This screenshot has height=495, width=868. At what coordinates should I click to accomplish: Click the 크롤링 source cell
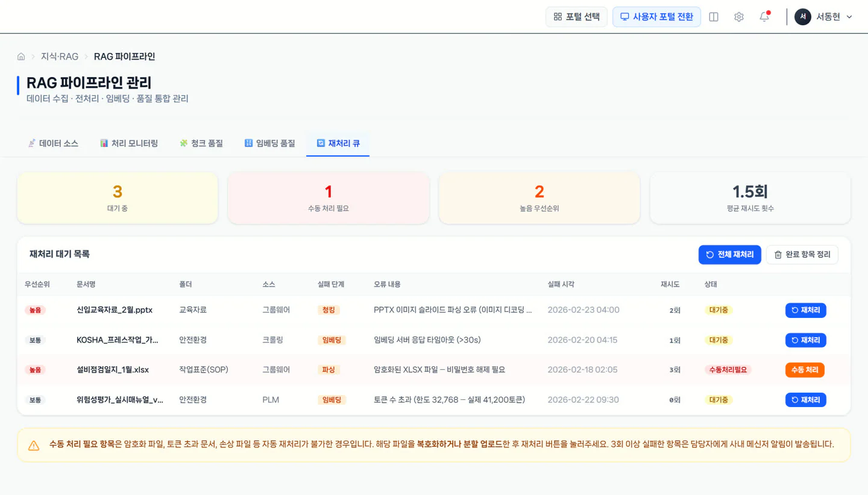[x=272, y=340]
